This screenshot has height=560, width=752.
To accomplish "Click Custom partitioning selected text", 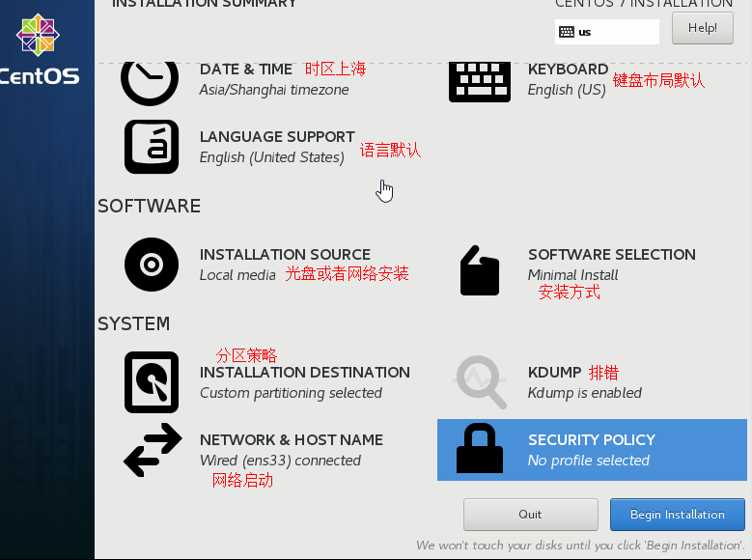I will pos(291,393).
